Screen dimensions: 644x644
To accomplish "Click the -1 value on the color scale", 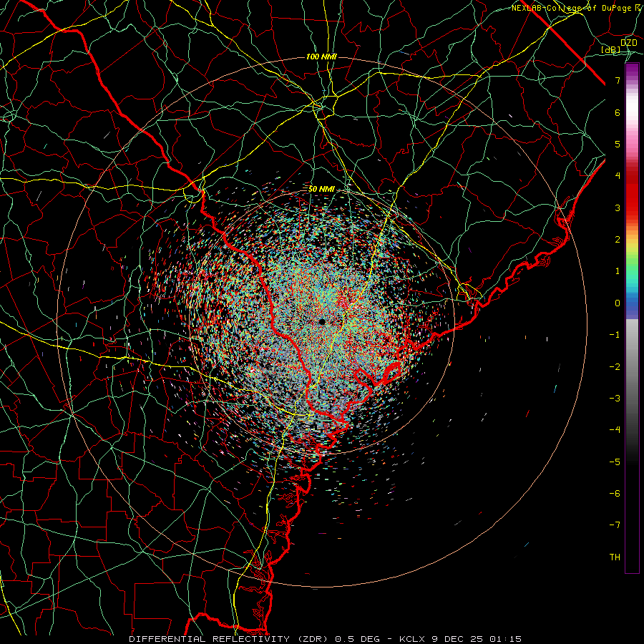I will 615,335.
